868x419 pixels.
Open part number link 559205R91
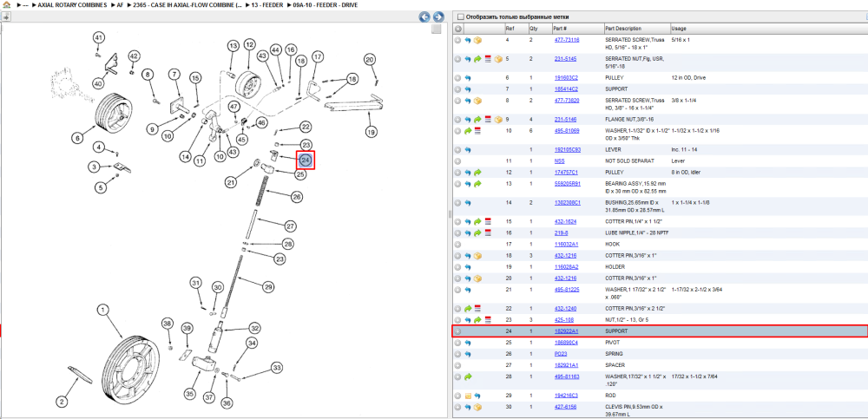point(567,184)
